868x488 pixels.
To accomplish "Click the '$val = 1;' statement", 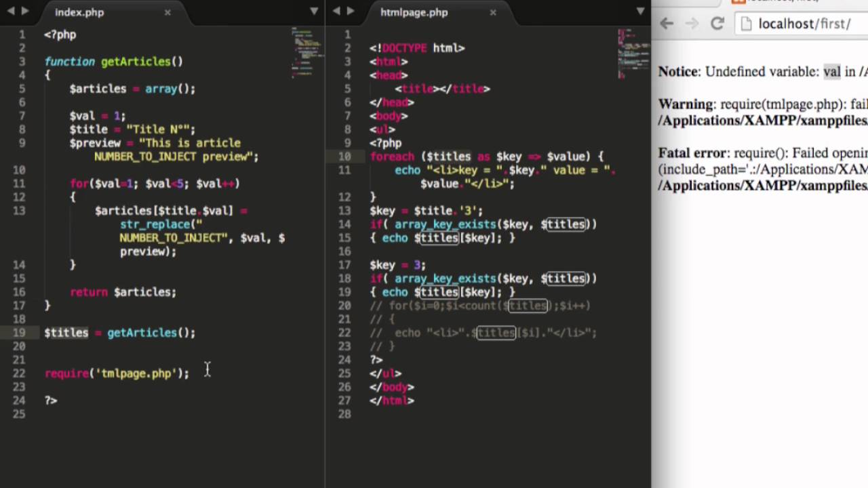I will pyautogui.click(x=97, y=116).
